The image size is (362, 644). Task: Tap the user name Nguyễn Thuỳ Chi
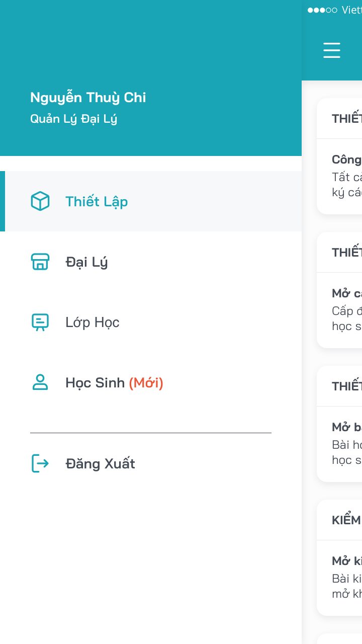pos(88,97)
